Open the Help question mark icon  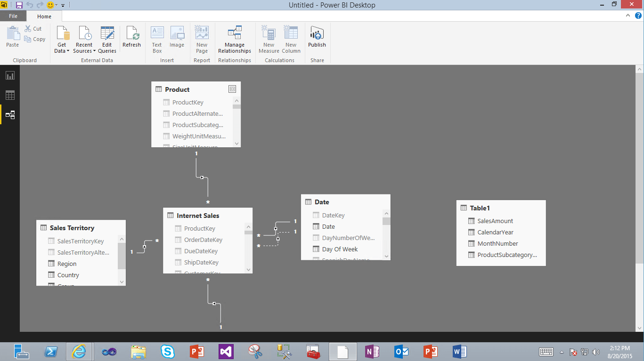pyautogui.click(x=638, y=16)
